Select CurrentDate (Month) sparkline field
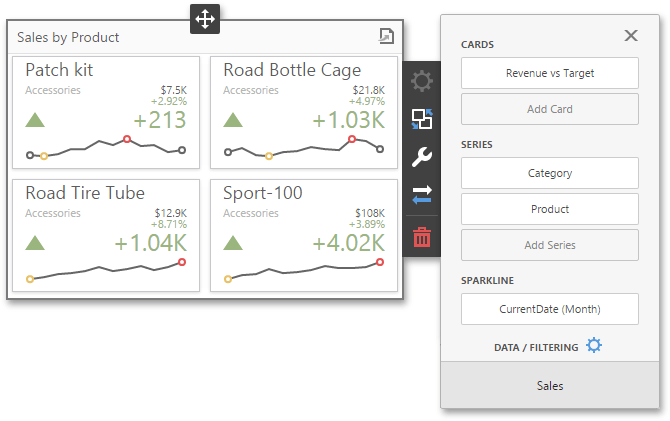 point(550,309)
